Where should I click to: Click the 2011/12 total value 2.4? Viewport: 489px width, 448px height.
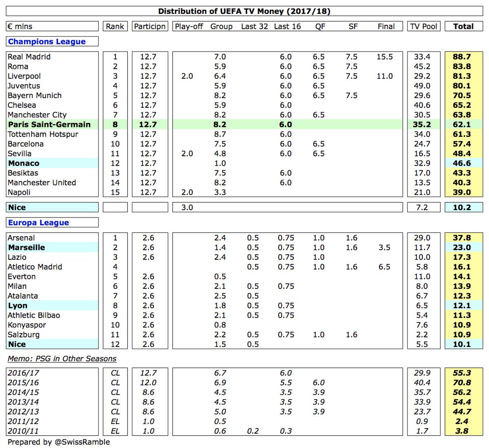point(462,422)
